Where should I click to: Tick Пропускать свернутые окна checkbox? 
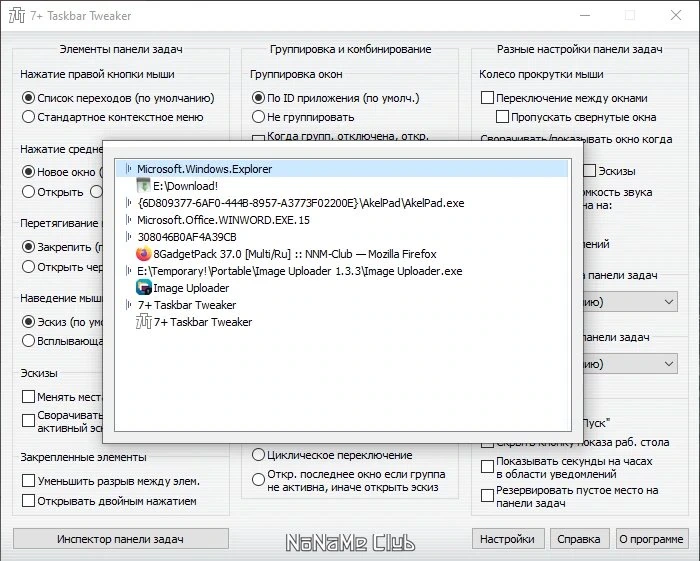(502, 117)
